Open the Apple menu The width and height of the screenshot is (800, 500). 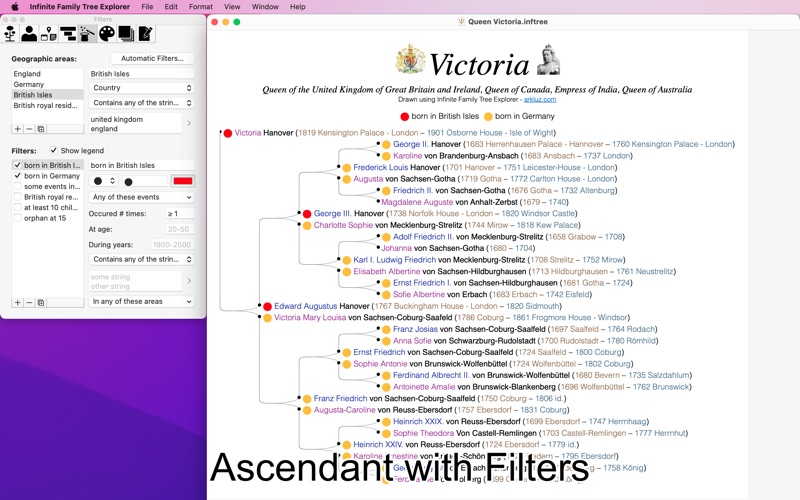tap(14, 7)
